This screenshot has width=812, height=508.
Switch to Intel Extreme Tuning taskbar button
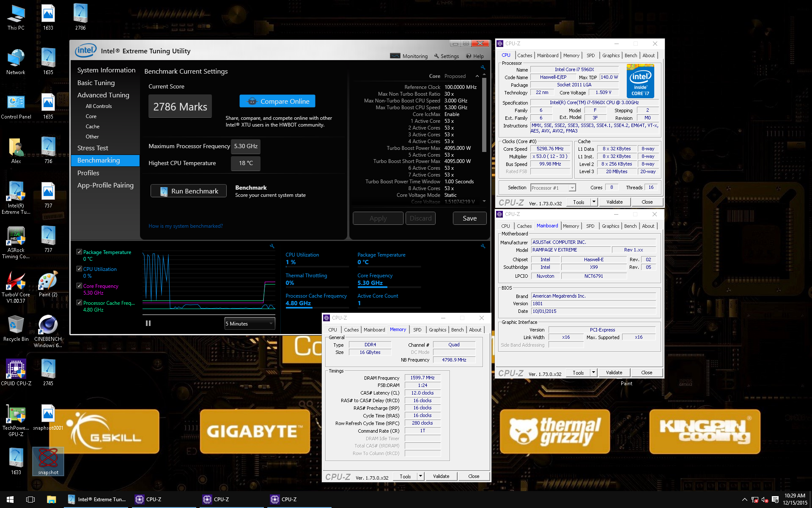click(x=98, y=500)
